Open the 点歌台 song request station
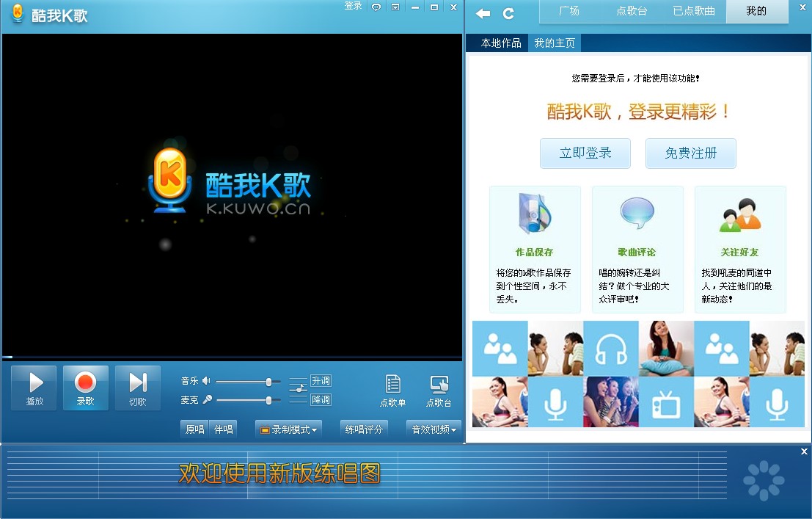 pos(440,389)
